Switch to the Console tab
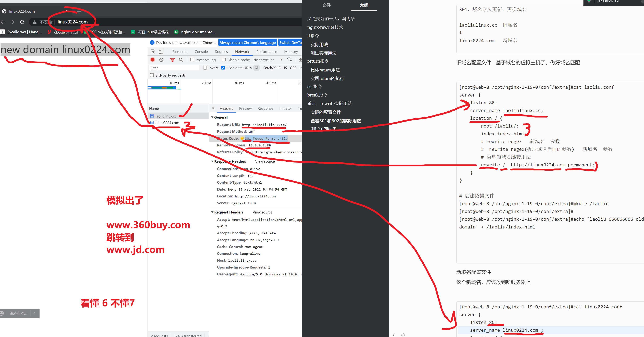 (x=201, y=52)
